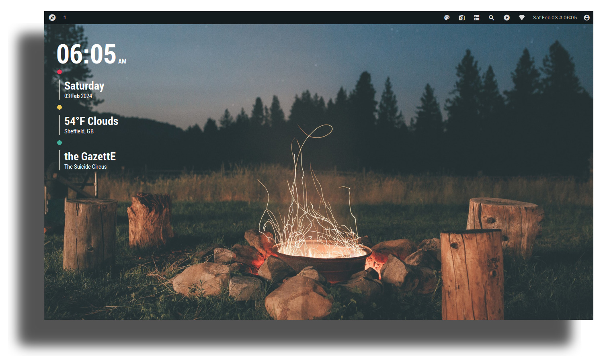Take a screenshot with the camera icon
The width and height of the screenshot is (603, 364).
[461, 18]
